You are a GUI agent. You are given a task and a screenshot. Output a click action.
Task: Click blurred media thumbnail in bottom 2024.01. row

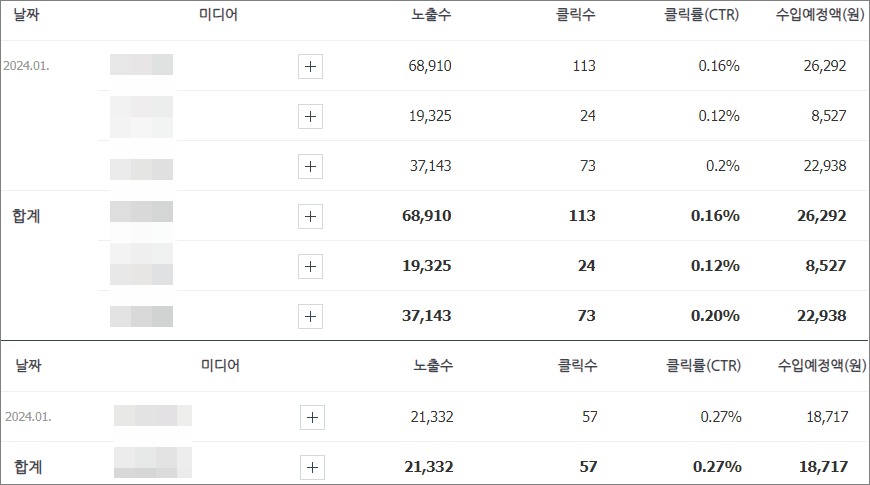[x=152, y=416]
